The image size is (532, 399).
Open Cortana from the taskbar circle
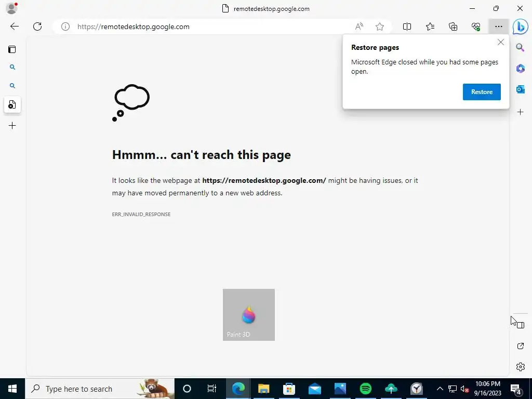(187, 389)
